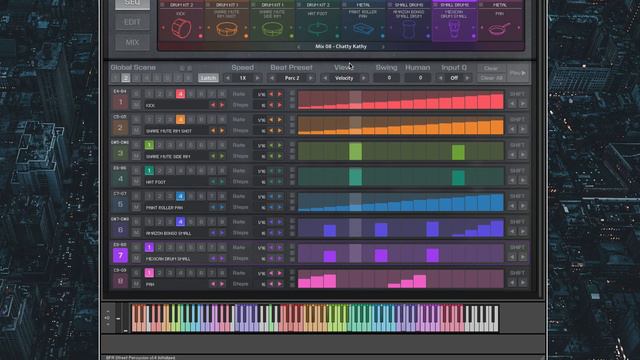The height and width of the screenshot is (360, 640).
Task: Next View mode arrow after Velocity
Action: 363,78
